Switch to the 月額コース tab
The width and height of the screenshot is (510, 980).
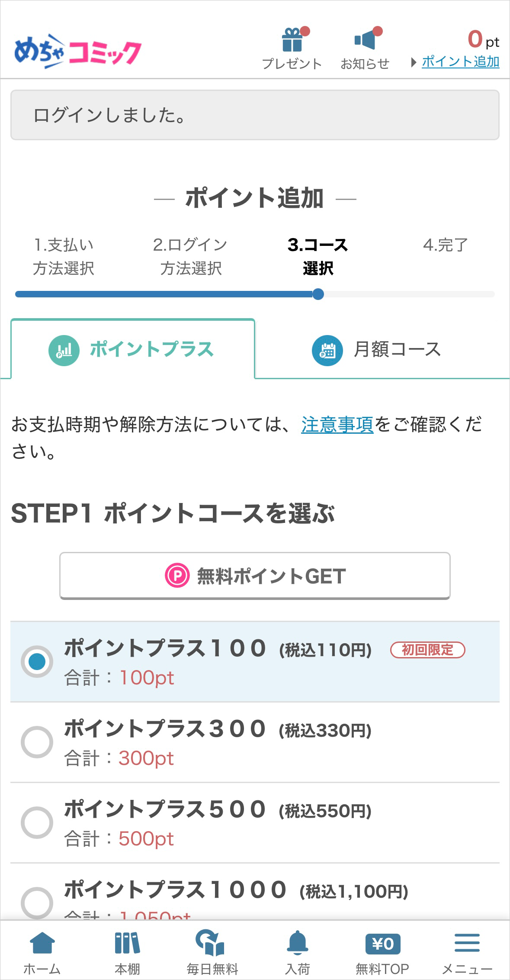(x=376, y=349)
